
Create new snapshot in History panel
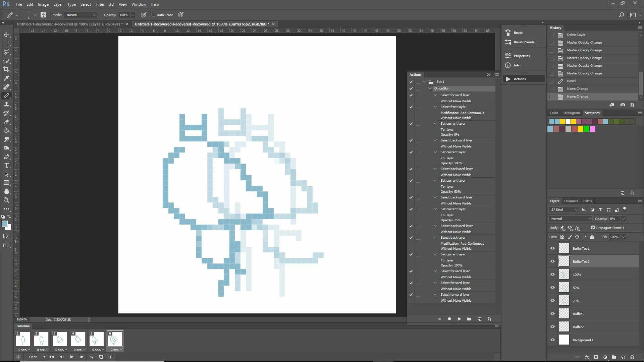[x=623, y=105]
